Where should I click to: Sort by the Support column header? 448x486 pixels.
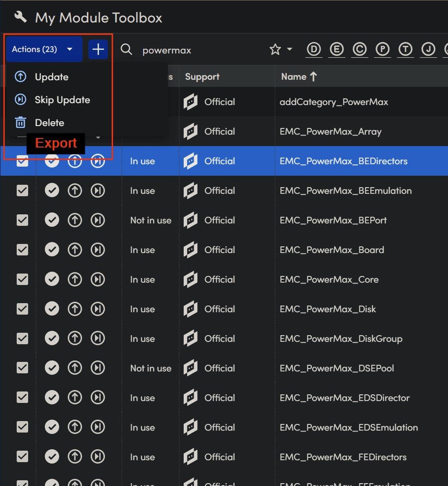tap(202, 77)
